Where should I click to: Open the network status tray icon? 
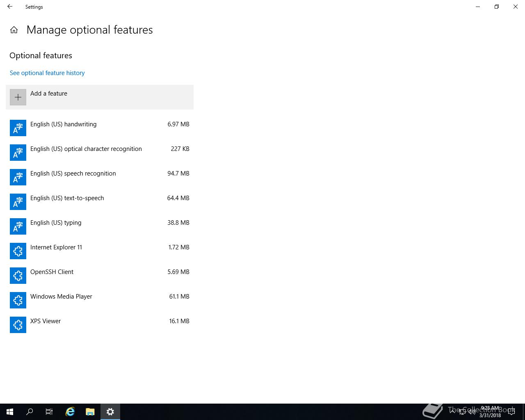[462, 412]
